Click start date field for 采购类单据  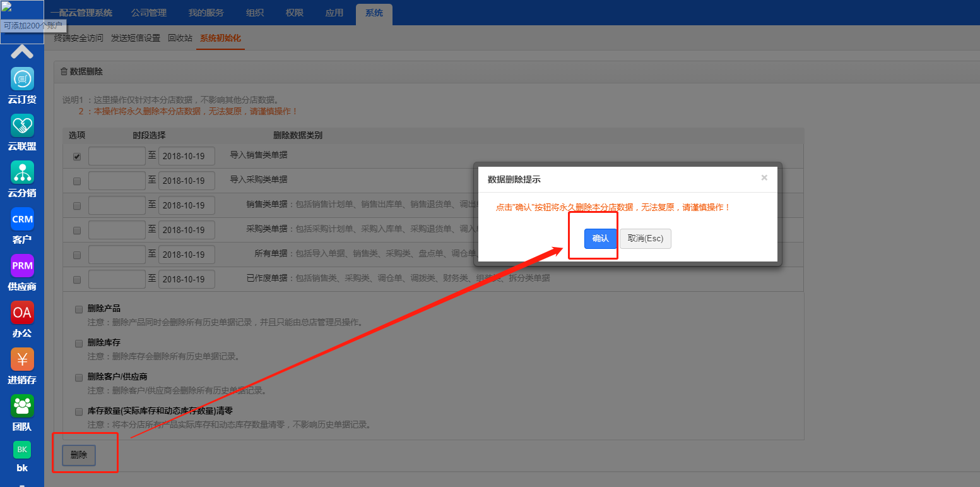117,230
